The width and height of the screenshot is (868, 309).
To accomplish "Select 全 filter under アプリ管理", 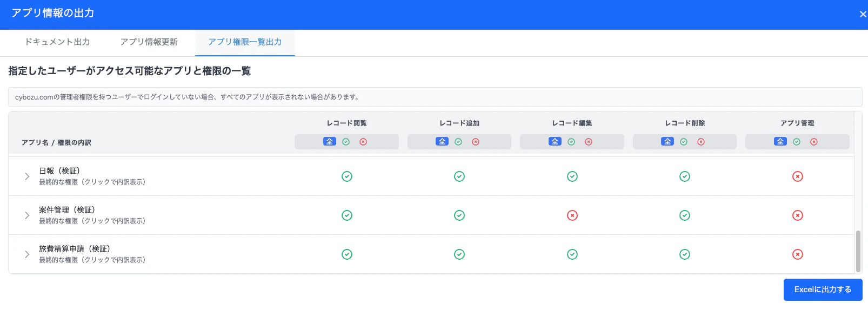I will click(x=780, y=141).
